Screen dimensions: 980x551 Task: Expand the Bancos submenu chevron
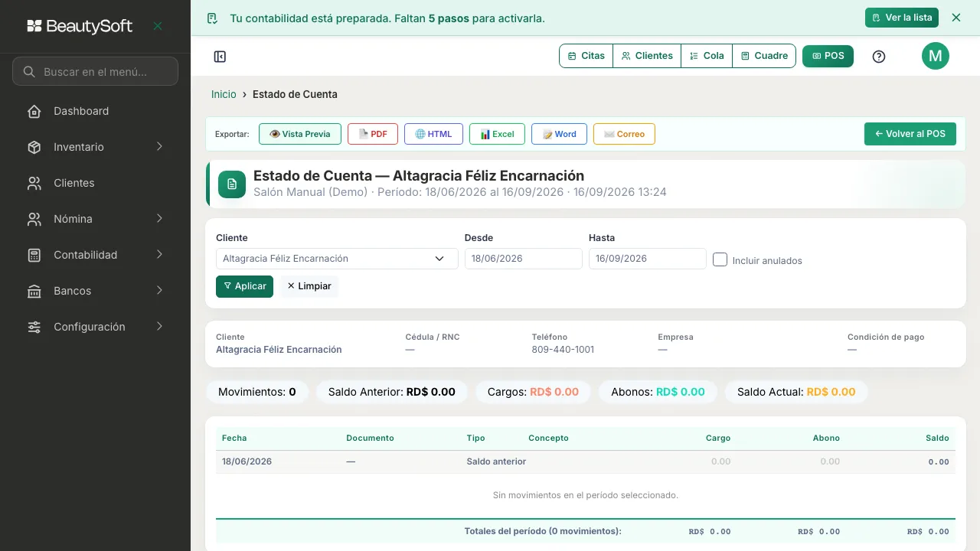point(159,291)
